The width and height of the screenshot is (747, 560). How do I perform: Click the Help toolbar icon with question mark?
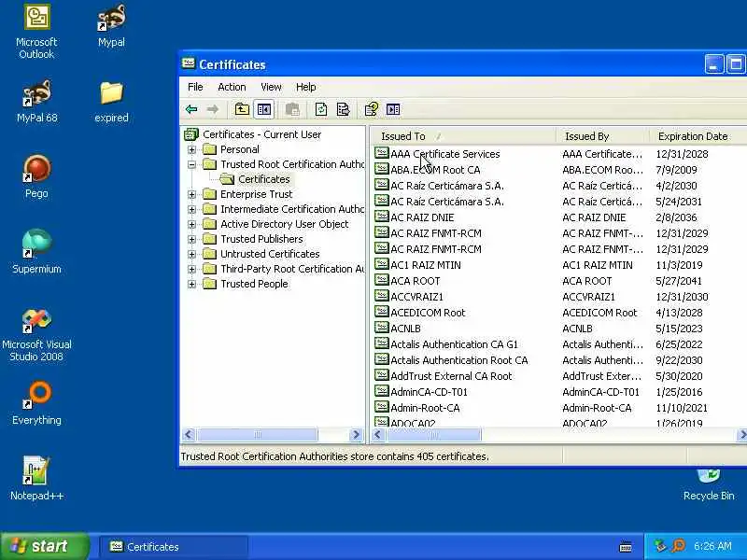(x=372, y=109)
